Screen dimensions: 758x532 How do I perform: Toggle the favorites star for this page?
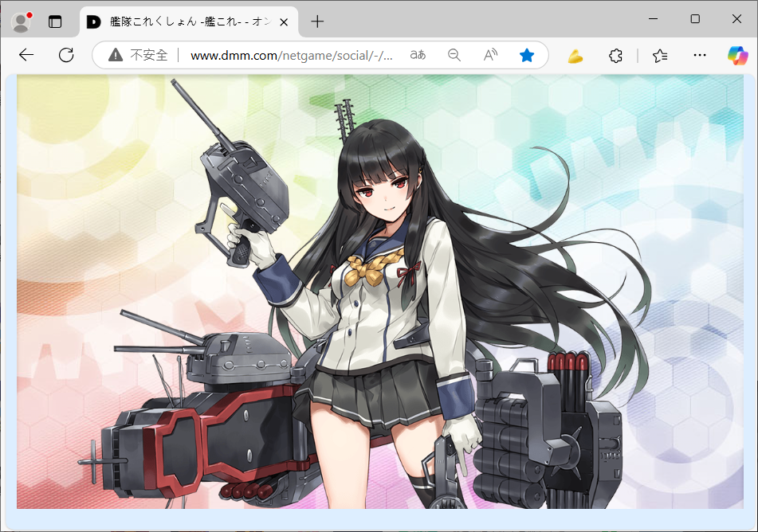click(527, 55)
